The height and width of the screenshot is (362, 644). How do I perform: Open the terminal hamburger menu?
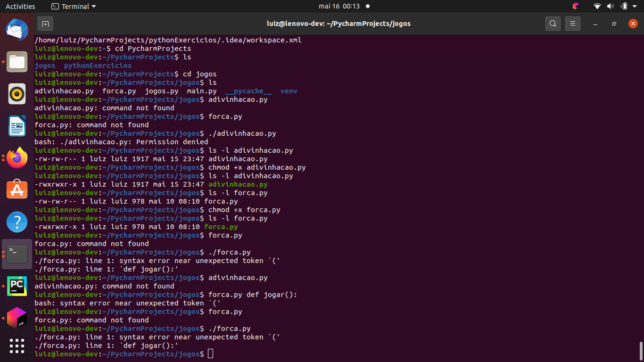pos(573,24)
